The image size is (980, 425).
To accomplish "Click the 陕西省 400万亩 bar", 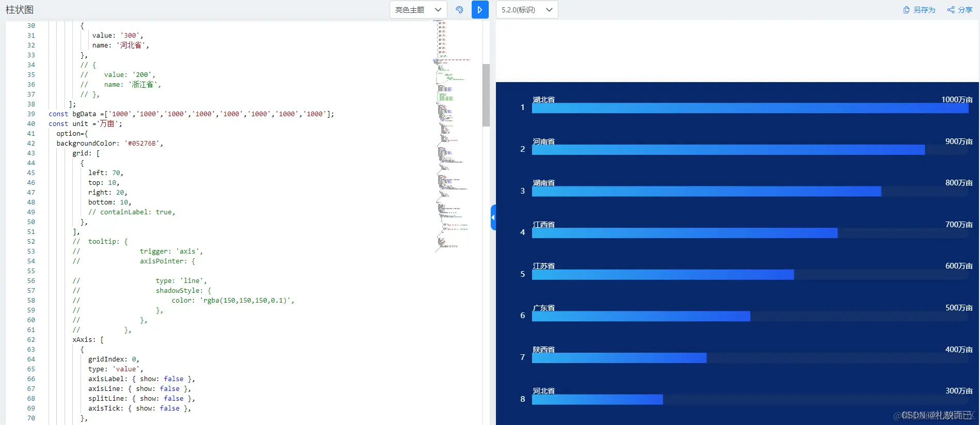I will (x=619, y=358).
